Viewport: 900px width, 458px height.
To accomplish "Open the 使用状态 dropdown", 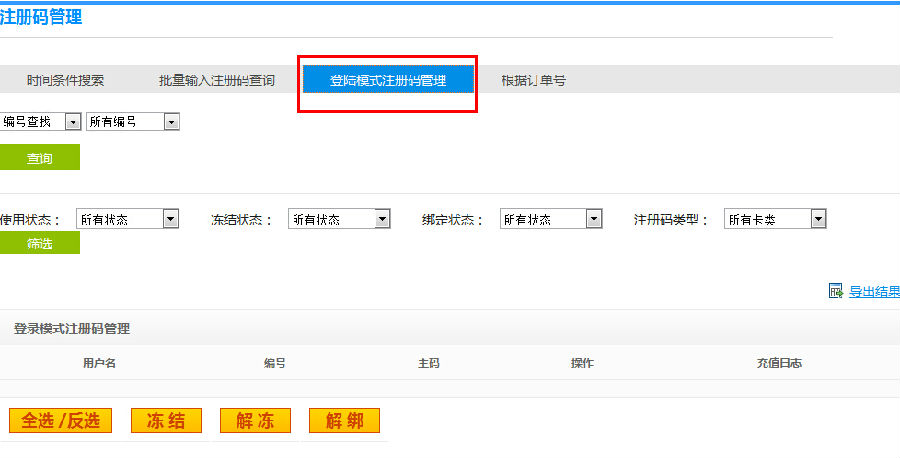I will (127, 219).
